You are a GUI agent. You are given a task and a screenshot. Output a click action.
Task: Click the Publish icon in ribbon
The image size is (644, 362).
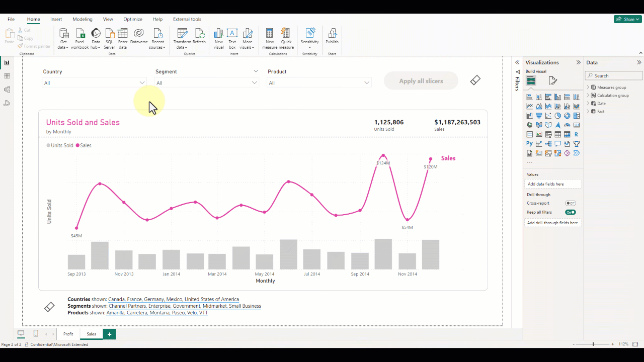[x=332, y=34]
